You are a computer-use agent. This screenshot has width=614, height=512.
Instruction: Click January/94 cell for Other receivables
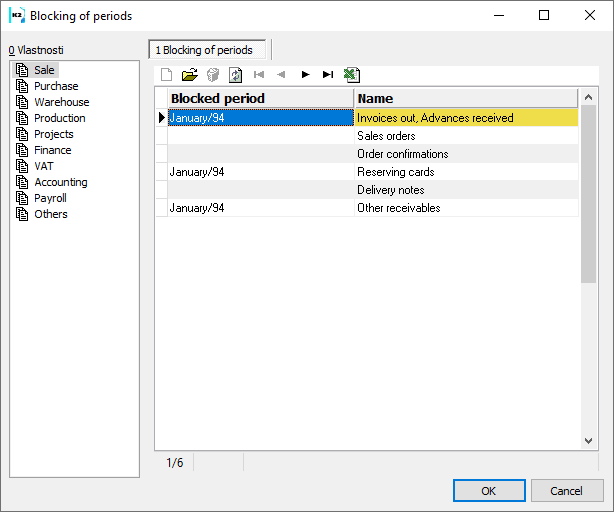261,208
